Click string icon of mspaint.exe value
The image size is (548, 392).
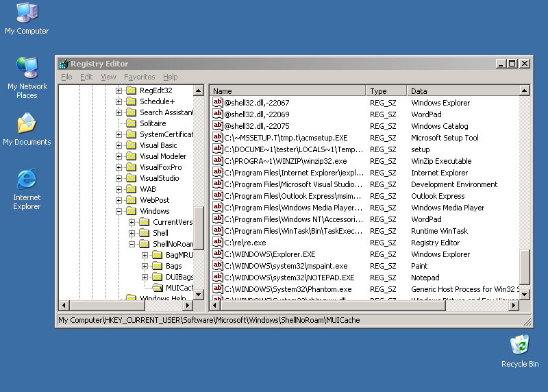pos(218,266)
